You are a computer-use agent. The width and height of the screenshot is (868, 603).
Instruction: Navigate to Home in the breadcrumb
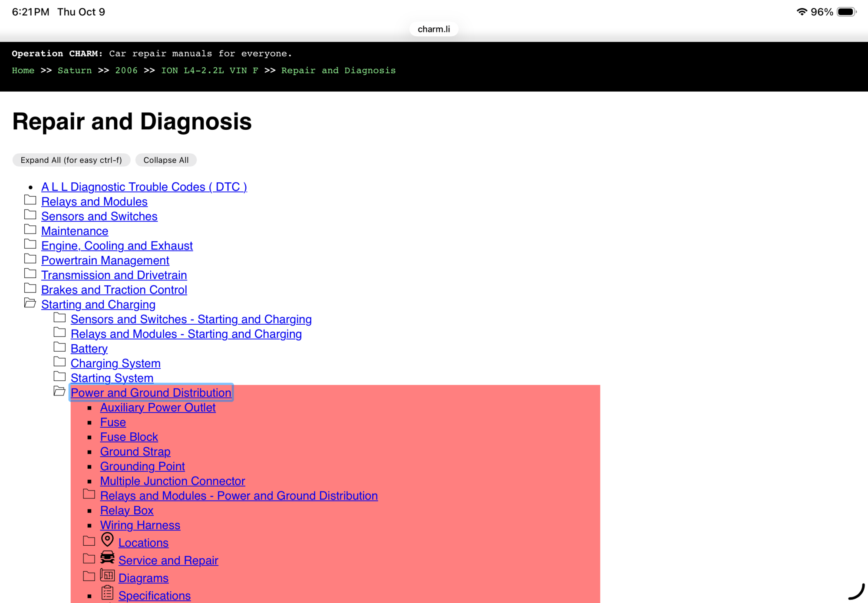tap(23, 70)
